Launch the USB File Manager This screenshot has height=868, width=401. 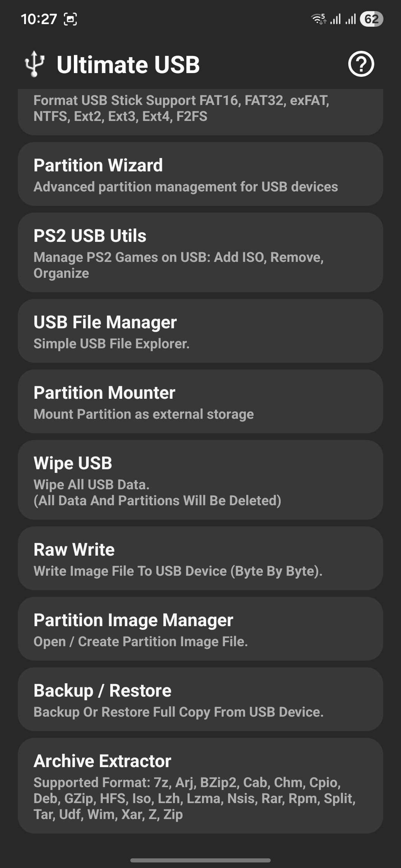pyautogui.click(x=200, y=331)
